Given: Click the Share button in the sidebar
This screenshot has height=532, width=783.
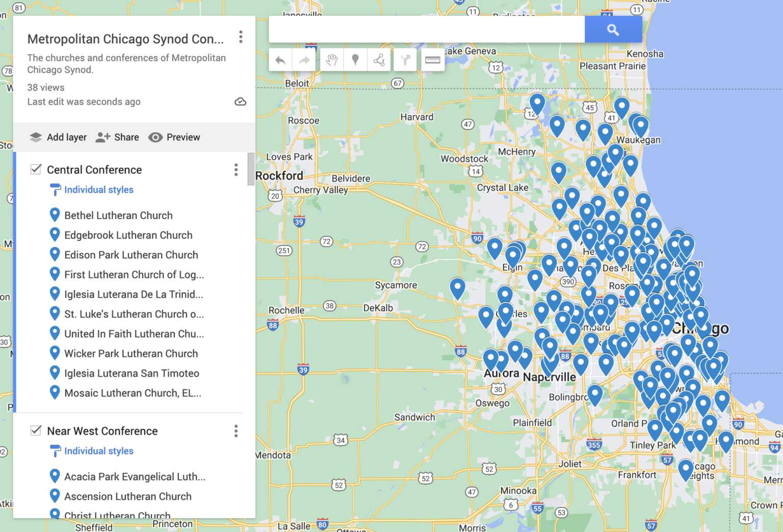Looking at the screenshot, I should [117, 137].
